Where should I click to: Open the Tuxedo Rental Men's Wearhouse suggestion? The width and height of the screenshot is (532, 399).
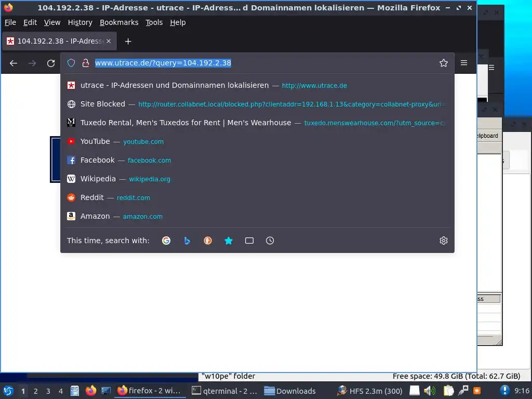[257, 123]
